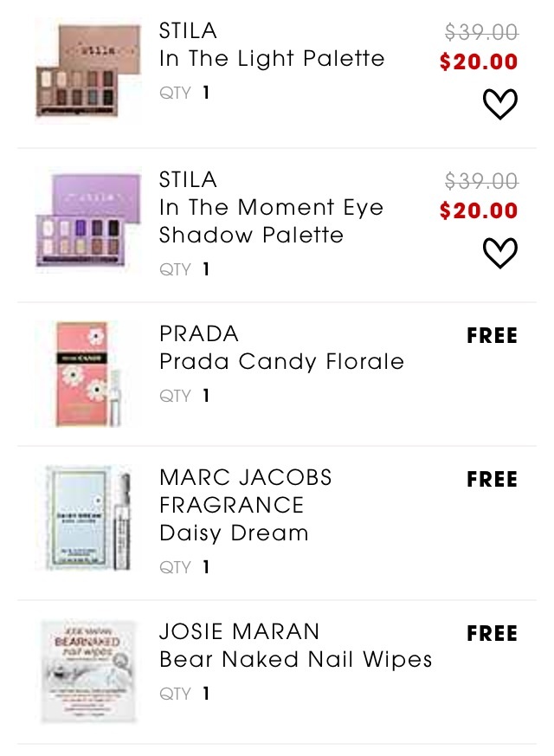This screenshot has height=756, width=554.
Task: Select the Daisy Dream product name
Action: 234,533
